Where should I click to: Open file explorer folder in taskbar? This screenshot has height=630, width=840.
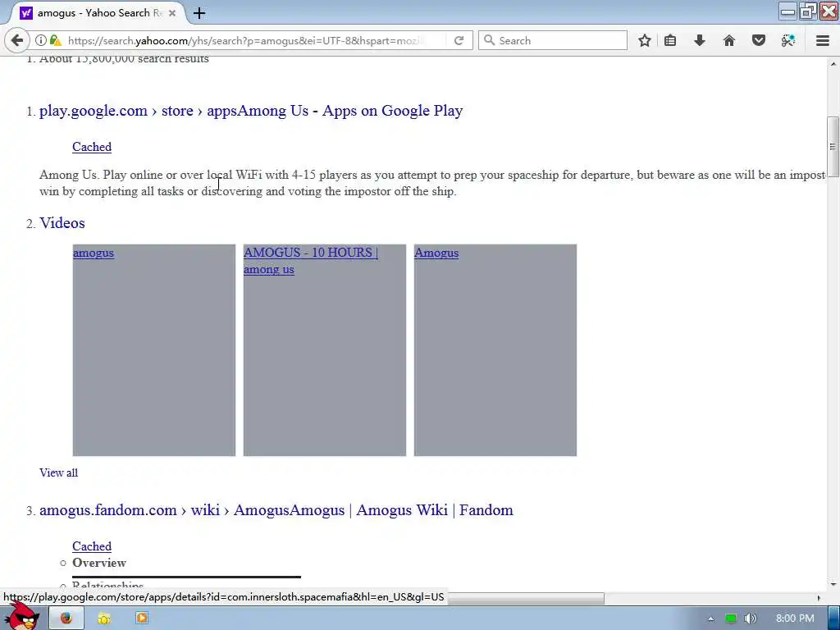pyautogui.click(x=104, y=619)
